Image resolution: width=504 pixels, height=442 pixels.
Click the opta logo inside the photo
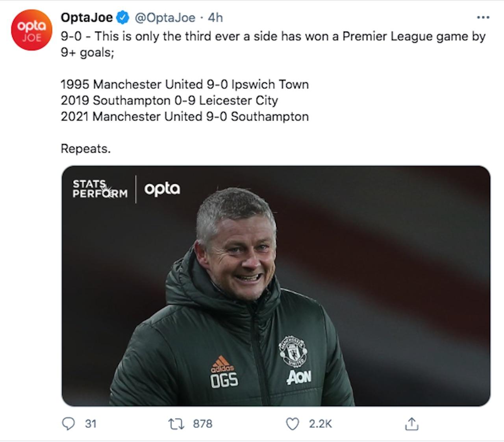pyautogui.click(x=162, y=189)
